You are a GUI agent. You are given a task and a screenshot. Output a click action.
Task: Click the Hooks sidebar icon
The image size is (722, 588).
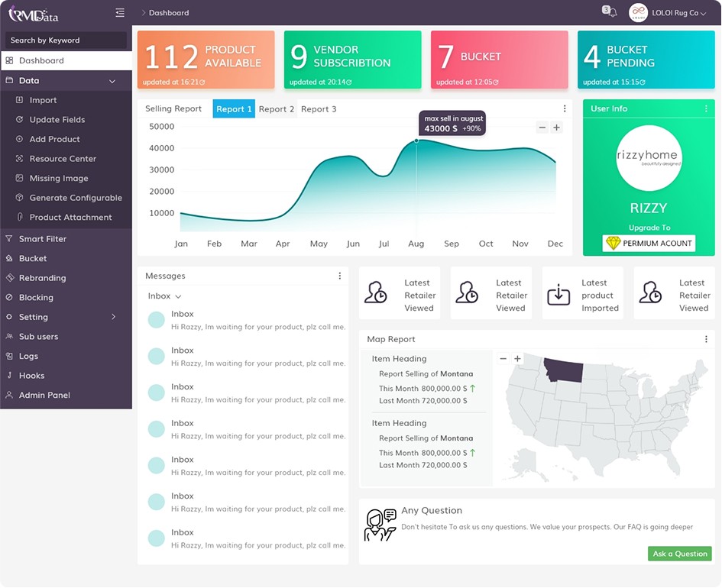coord(9,375)
